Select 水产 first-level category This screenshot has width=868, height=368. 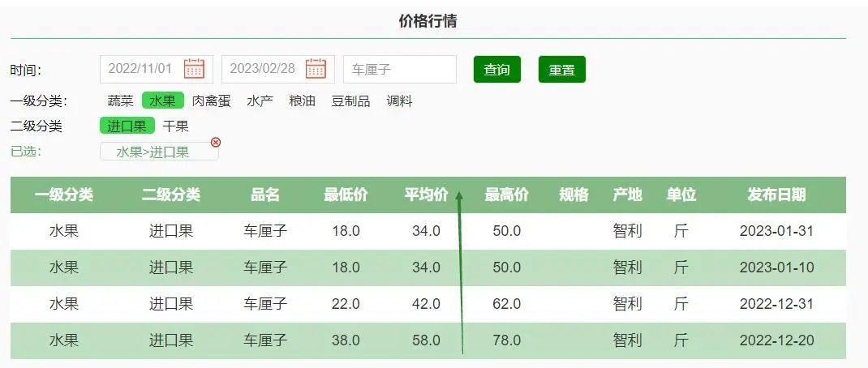260,101
